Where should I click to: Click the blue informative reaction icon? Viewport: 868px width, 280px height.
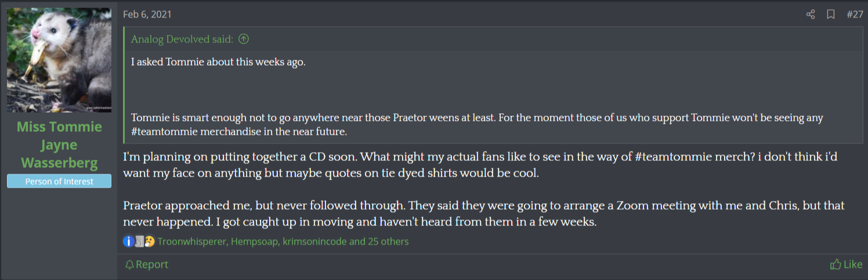pyautogui.click(x=129, y=241)
